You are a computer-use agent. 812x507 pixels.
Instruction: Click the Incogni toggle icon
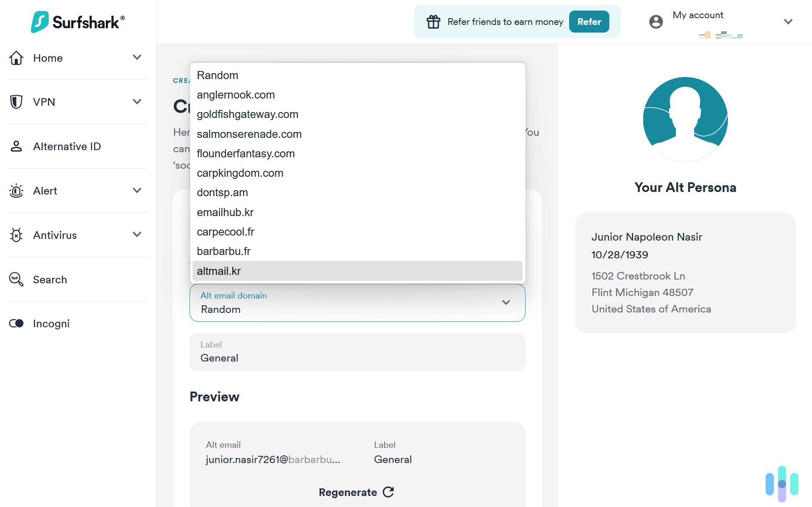(16, 323)
